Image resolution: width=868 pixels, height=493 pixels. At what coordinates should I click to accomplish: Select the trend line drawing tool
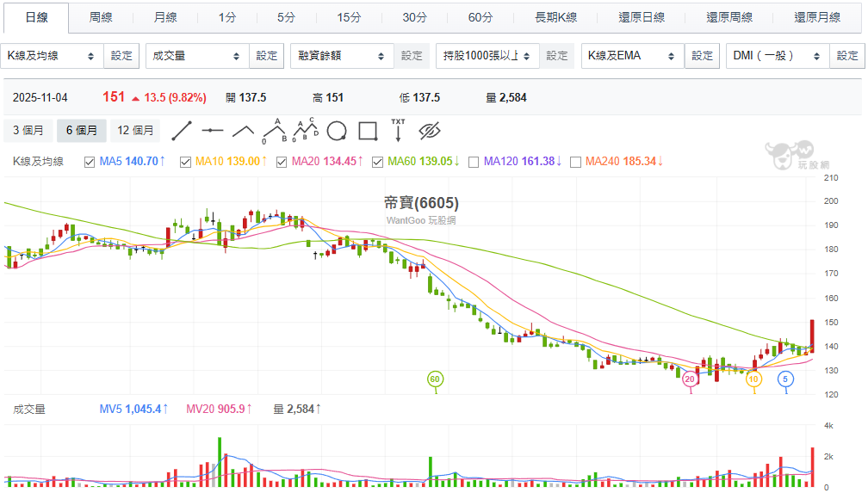pyautogui.click(x=181, y=131)
